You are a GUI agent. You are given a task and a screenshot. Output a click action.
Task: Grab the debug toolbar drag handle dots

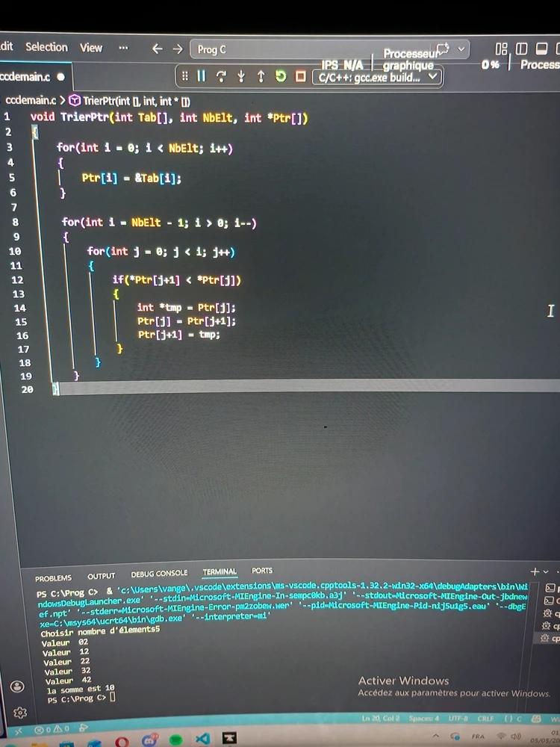(184, 75)
